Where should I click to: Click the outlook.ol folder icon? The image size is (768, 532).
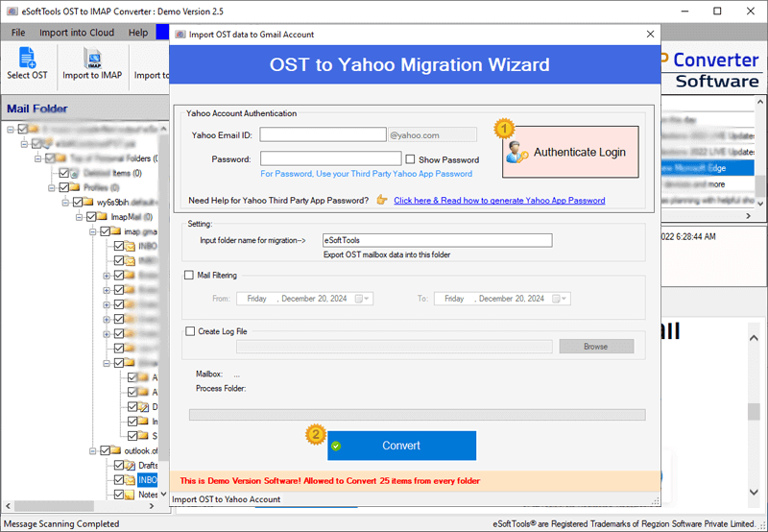(x=116, y=450)
